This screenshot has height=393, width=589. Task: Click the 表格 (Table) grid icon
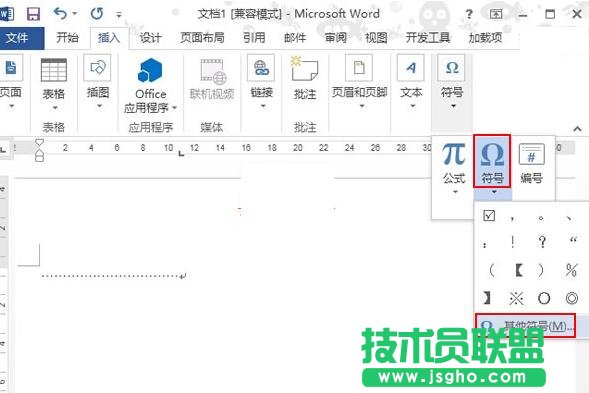pos(53,70)
